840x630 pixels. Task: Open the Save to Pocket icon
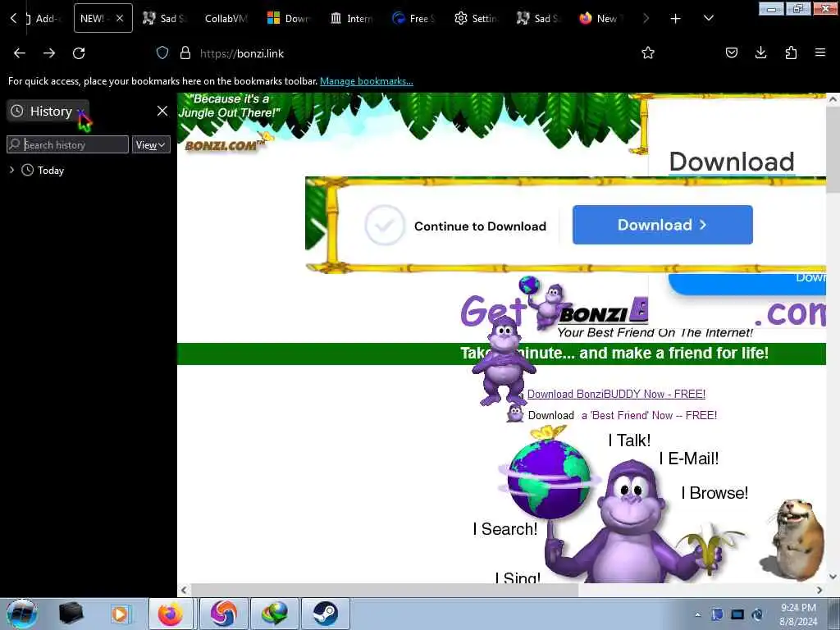(x=731, y=53)
